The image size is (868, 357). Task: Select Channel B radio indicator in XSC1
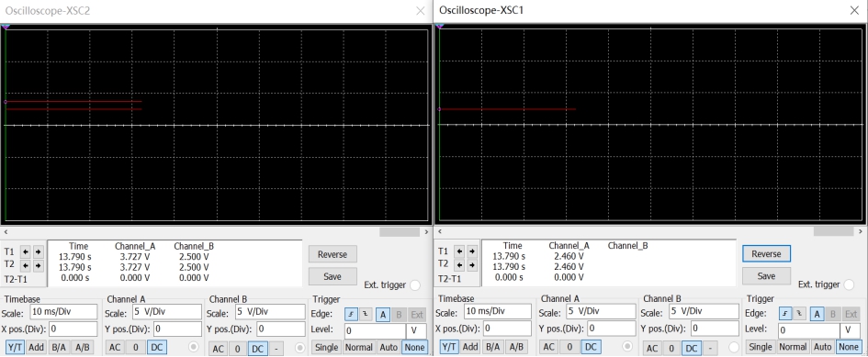tap(734, 348)
